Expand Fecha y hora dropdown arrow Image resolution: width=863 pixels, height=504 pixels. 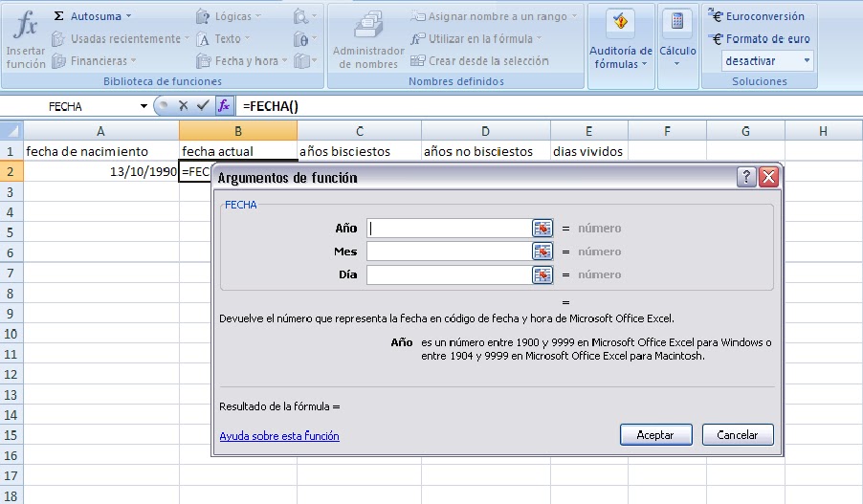click(x=284, y=60)
